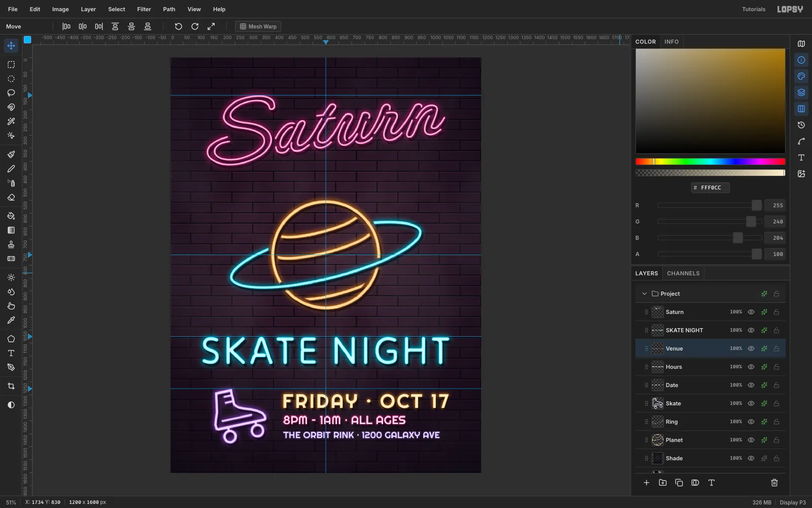This screenshot has width=812, height=508.
Task: Click the B value field 204
Action: [x=775, y=238]
